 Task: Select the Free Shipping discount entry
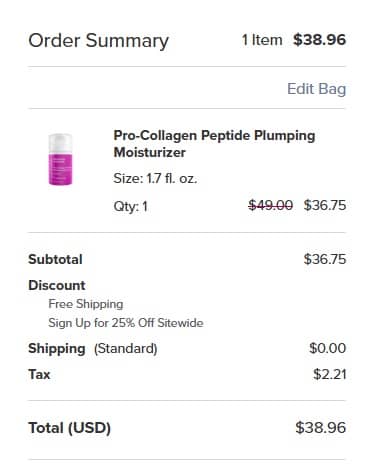[86, 304]
